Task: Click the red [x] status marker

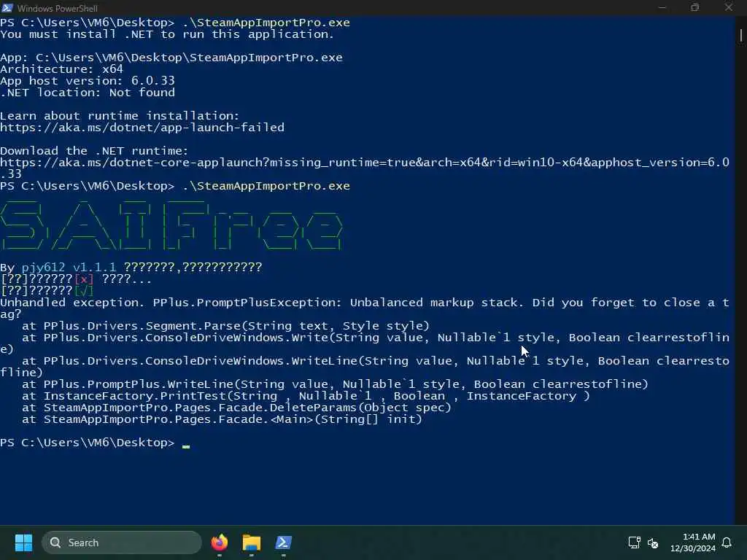Action: [84, 279]
